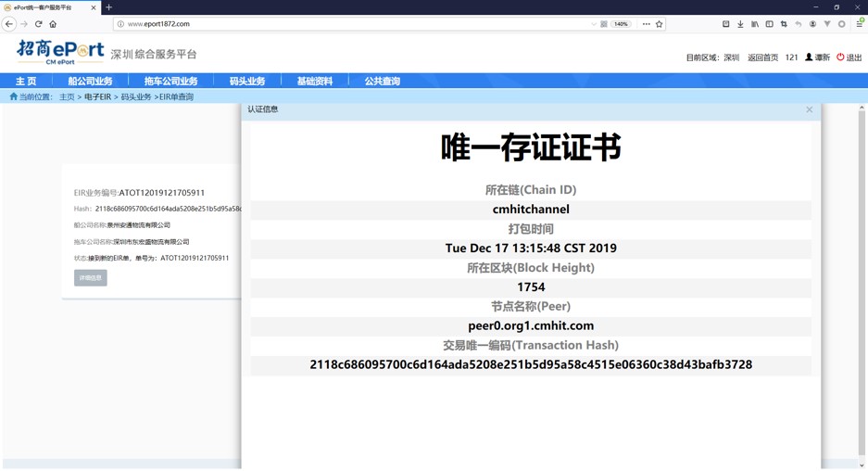Open the downloads arrow icon

click(x=740, y=24)
